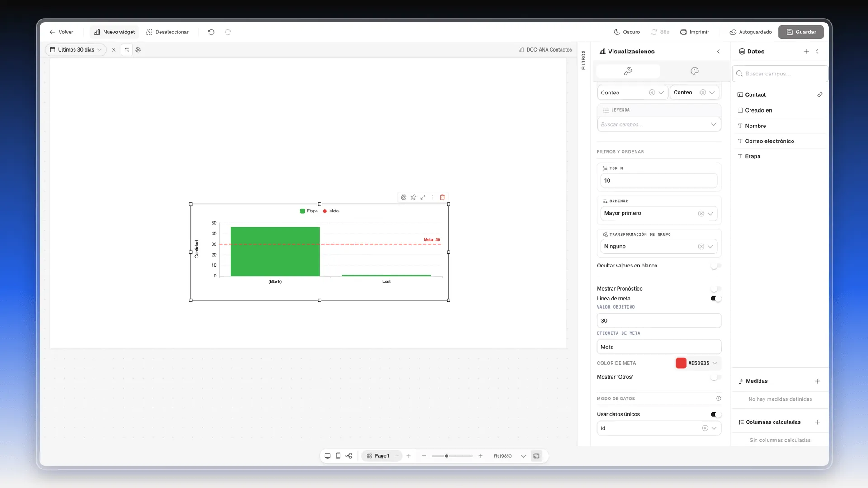Click the fit-to-screen icon in bottom toolbar

537,456
